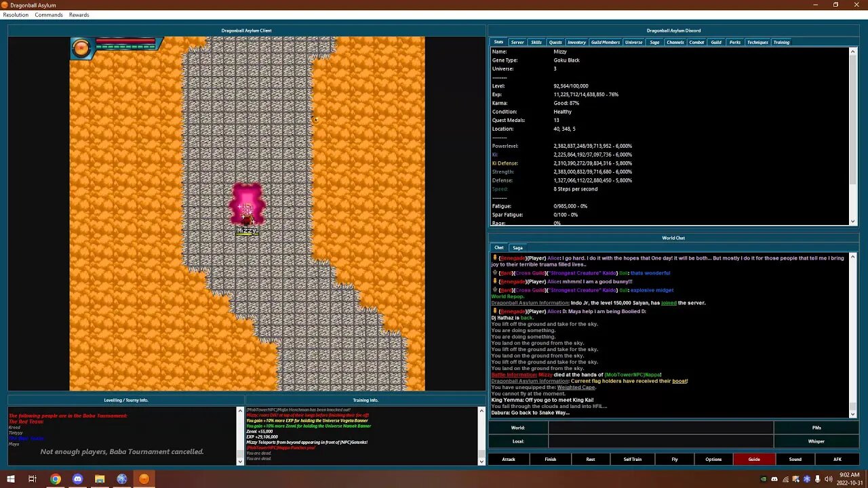Image resolution: width=868 pixels, height=488 pixels.
Task: Focus the World chat input field
Action: click(x=660, y=428)
